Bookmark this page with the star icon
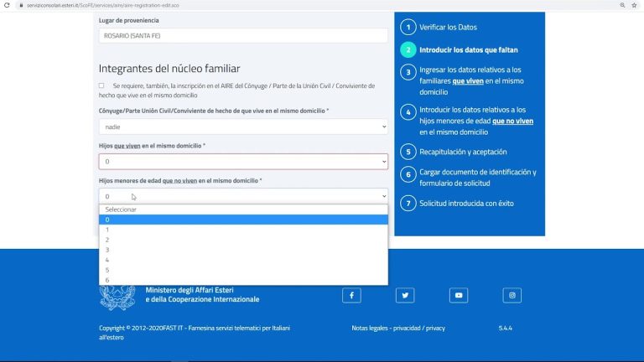This screenshot has width=644, height=362. point(635,5)
